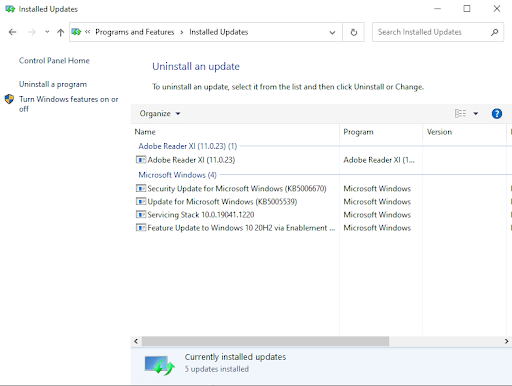Go back using the back arrow
Image resolution: width=512 pixels, height=386 pixels.
pyautogui.click(x=12, y=32)
